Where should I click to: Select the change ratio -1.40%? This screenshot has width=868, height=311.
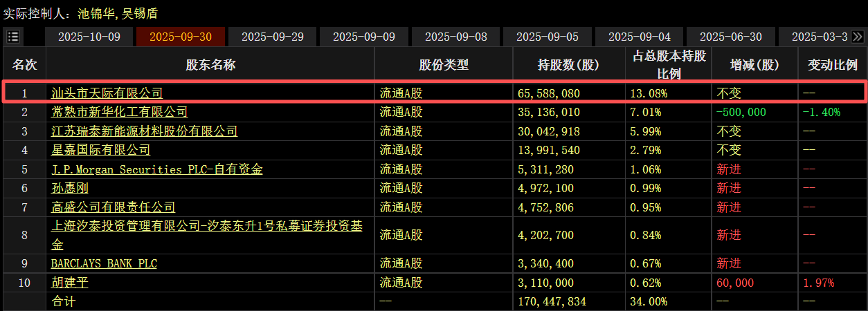822,112
